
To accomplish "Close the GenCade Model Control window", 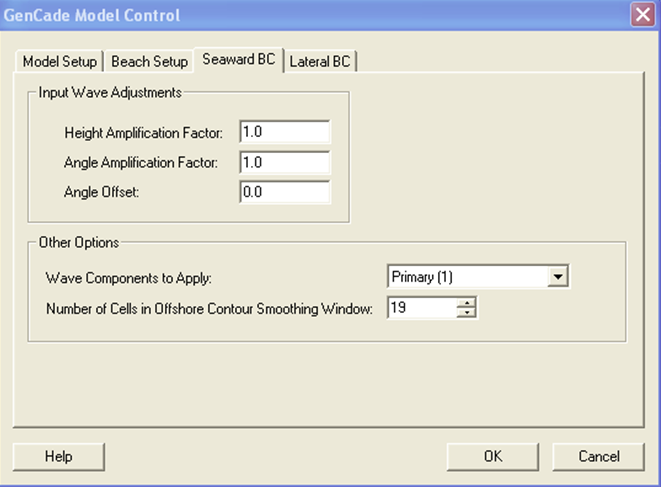I will click(643, 15).
